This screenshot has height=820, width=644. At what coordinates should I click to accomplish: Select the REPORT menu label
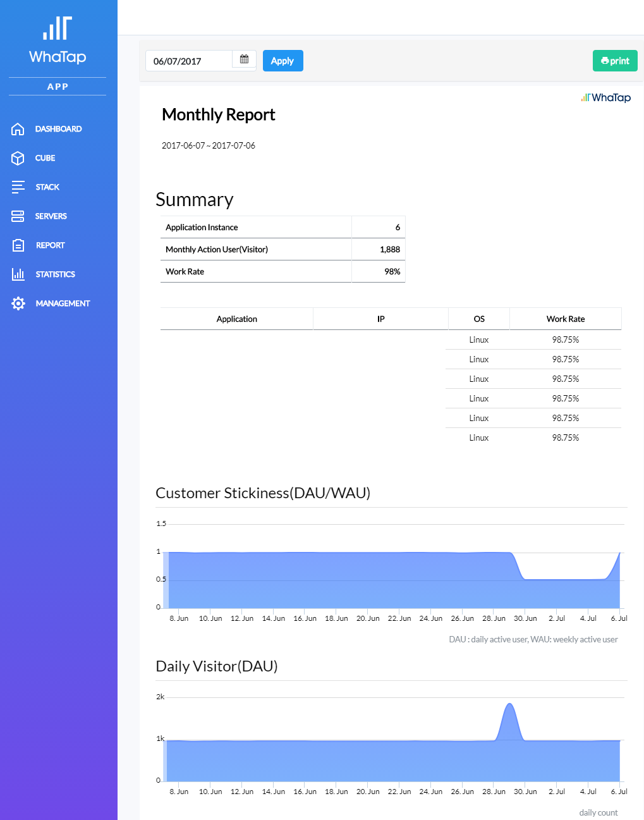[x=50, y=245]
